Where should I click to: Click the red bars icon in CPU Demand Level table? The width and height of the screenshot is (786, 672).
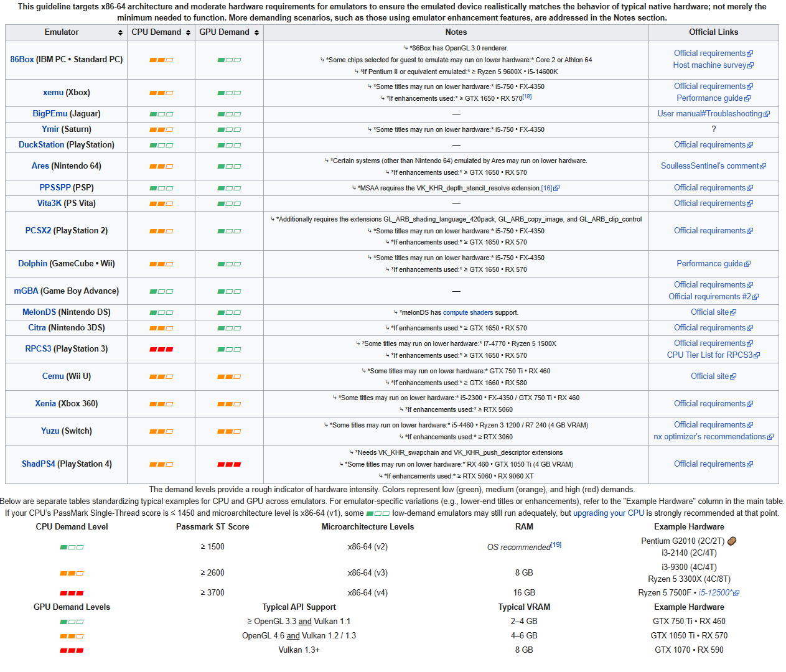[x=72, y=593]
